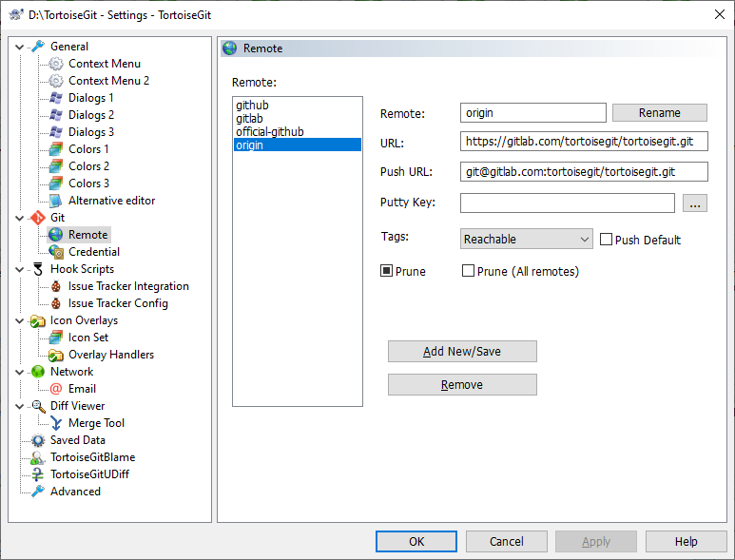Collapse the Icon Overlays tree node
735x560 pixels.
click(x=20, y=320)
